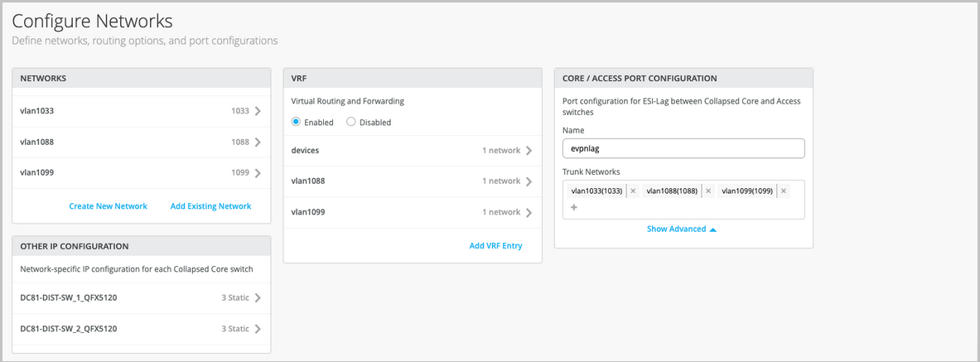The width and height of the screenshot is (980, 362).
Task: Expand DC81-DIST-SW_1_QFX5120 IP configuration
Action: [x=258, y=298]
